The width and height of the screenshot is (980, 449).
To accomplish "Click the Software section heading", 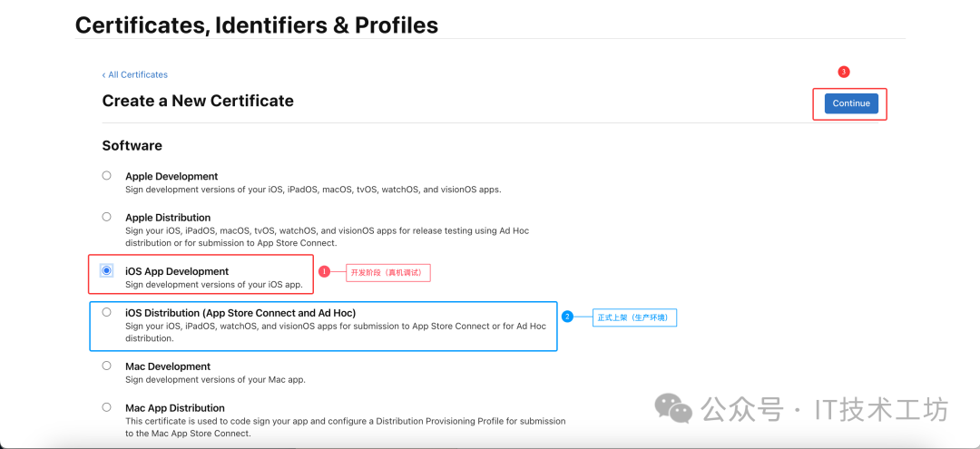I will (x=132, y=145).
